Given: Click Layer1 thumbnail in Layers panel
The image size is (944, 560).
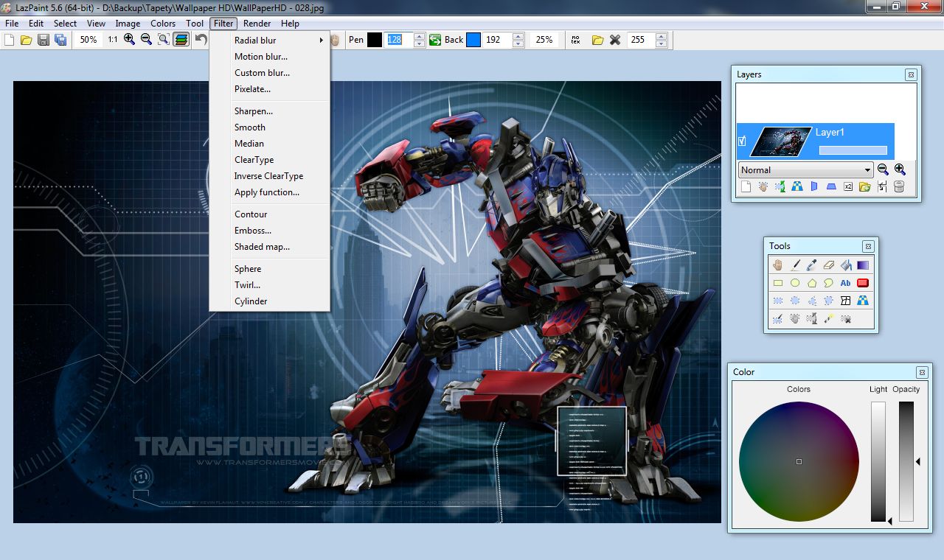Looking at the screenshot, I should click(x=780, y=141).
